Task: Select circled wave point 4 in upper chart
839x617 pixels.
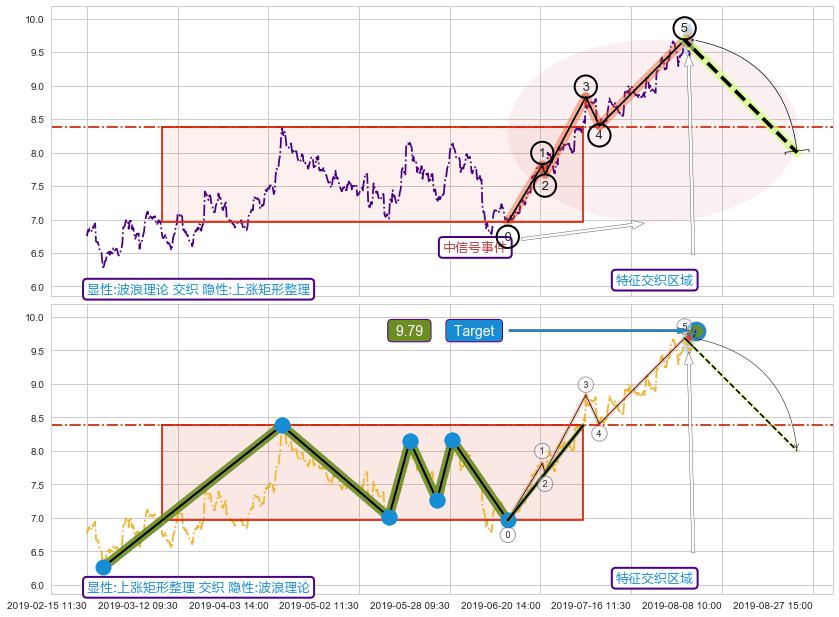Action: coord(598,133)
